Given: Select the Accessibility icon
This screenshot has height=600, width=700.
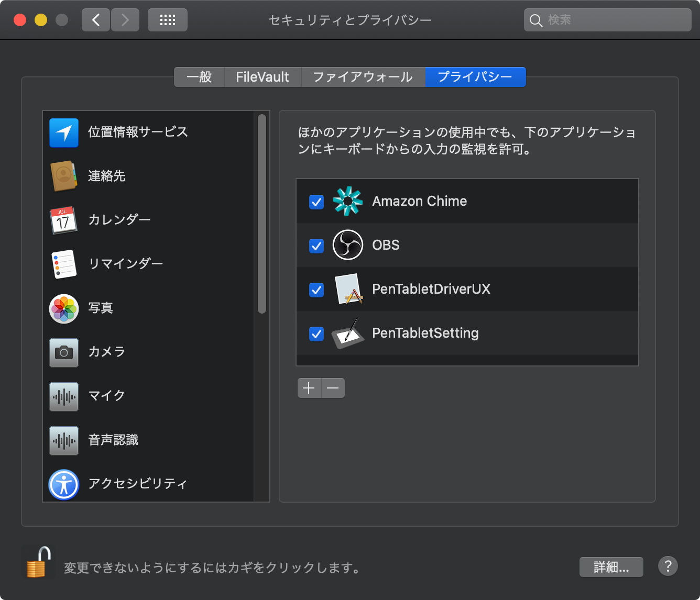Looking at the screenshot, I should coord(64,484).
